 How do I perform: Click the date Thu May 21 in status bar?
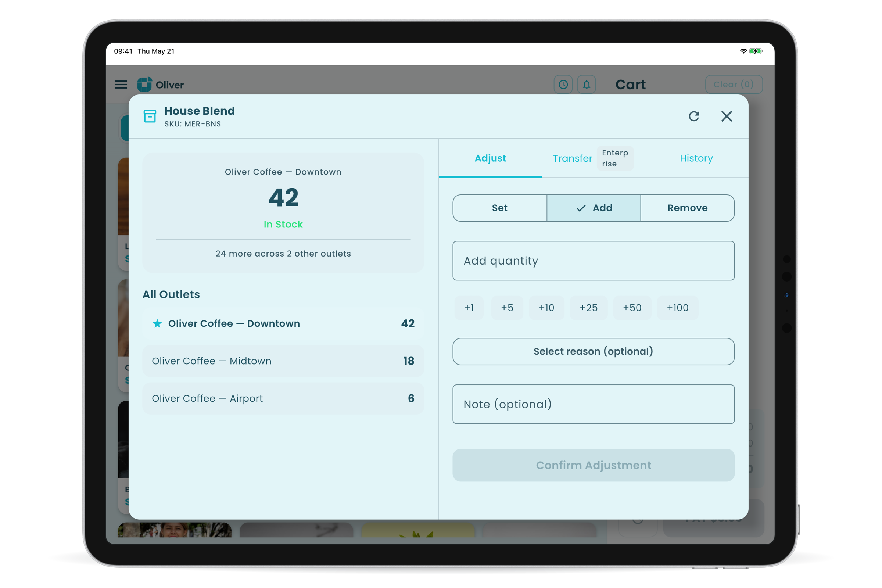coord(156,51)
